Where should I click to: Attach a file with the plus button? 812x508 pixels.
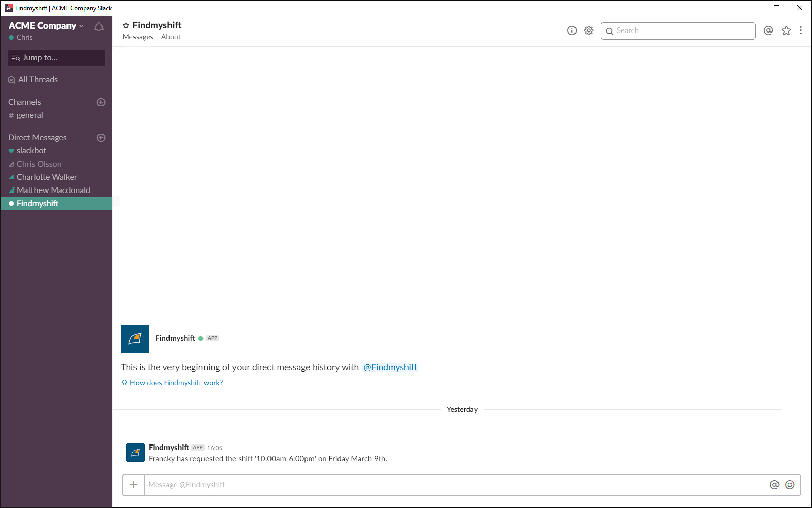[133, 485]
